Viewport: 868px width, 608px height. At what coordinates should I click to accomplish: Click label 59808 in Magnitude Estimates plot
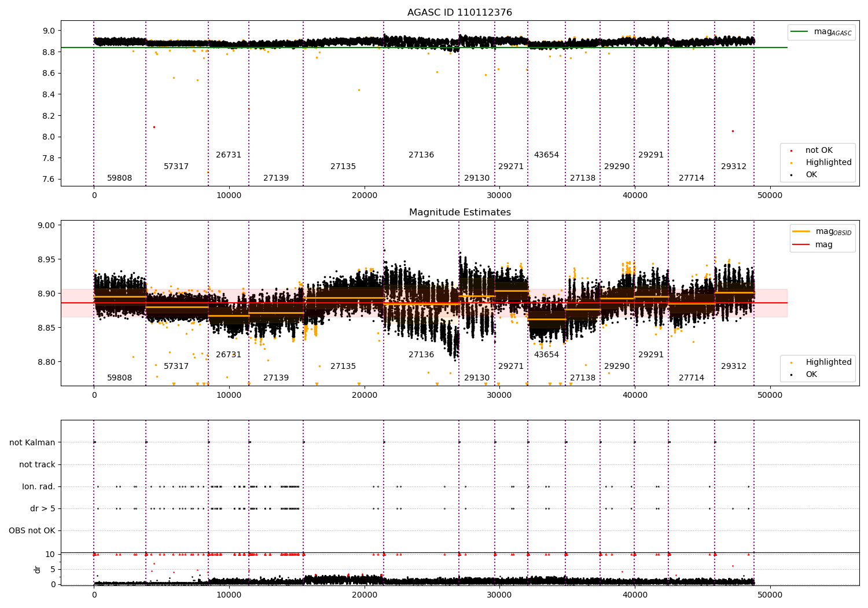[x=120, y=378]
